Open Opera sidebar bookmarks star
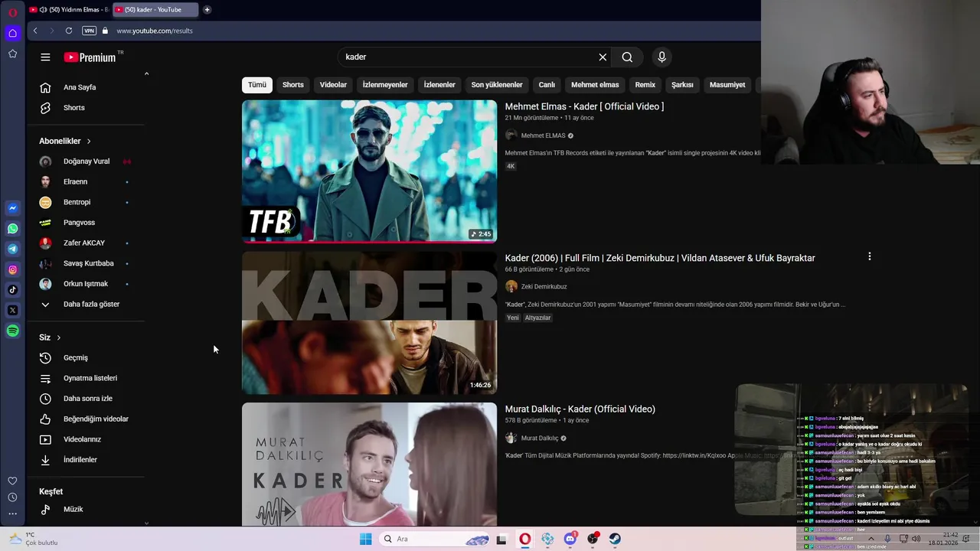This screenshot has width=980, height=551. [12, 54]
